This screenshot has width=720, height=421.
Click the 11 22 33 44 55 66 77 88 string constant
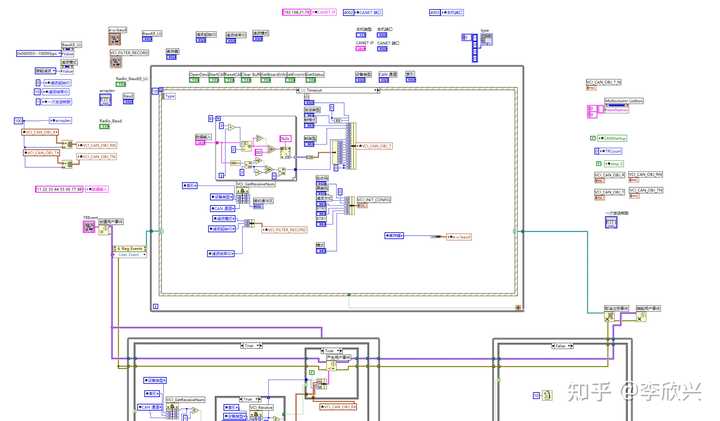pos(60,189)
